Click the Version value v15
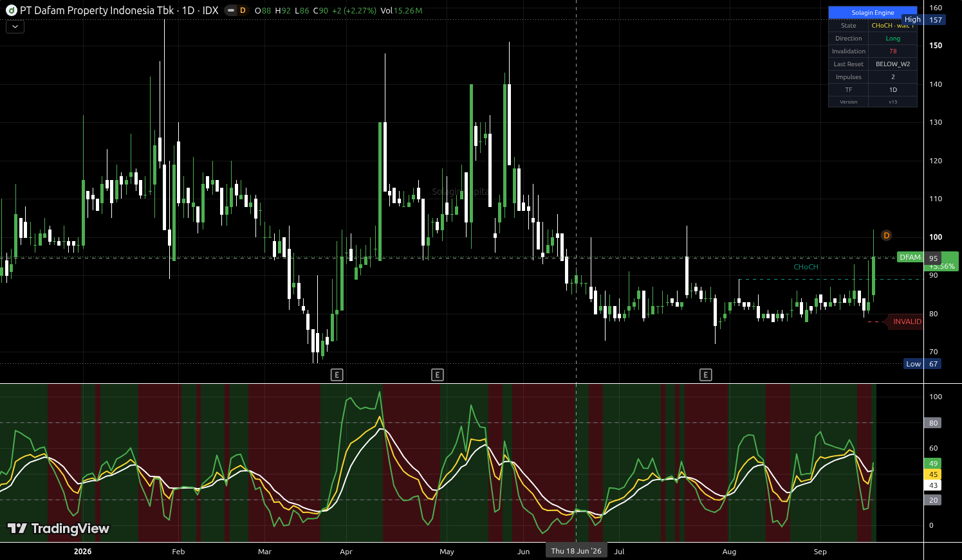 (893, 102)
